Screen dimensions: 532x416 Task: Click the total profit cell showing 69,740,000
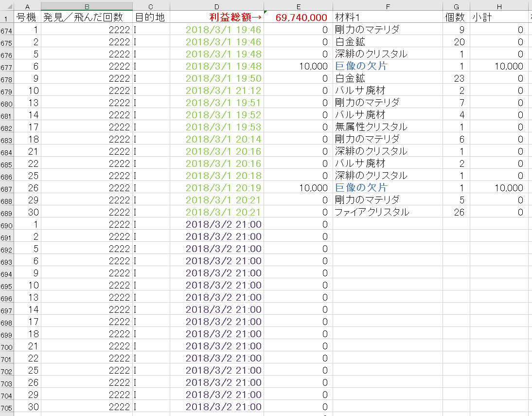coord(301,18)
